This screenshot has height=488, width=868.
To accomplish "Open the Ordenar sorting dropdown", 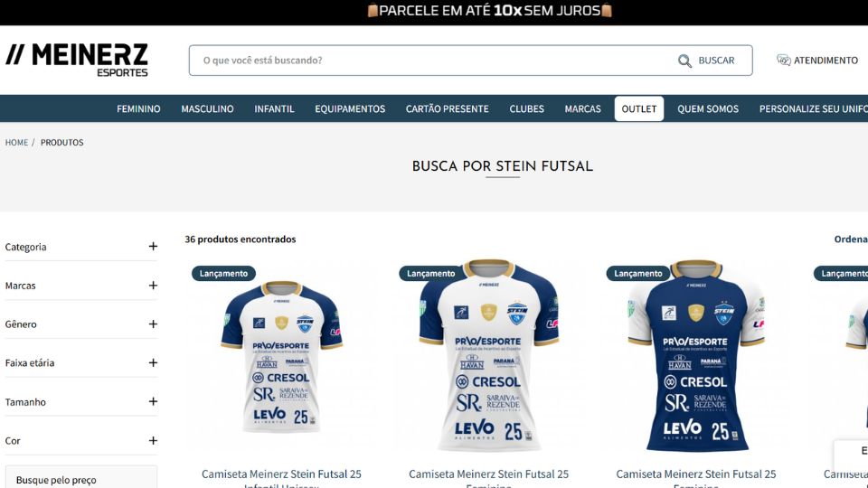I will [851, 239].
